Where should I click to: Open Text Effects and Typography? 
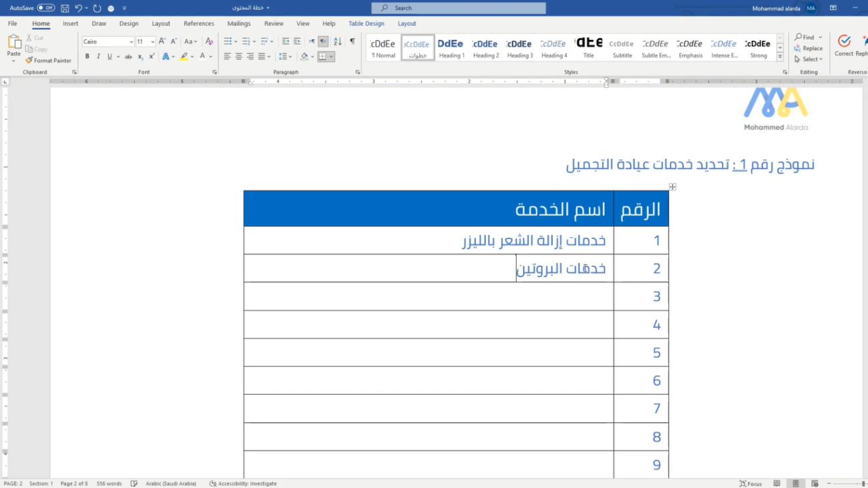click(166, 57)
